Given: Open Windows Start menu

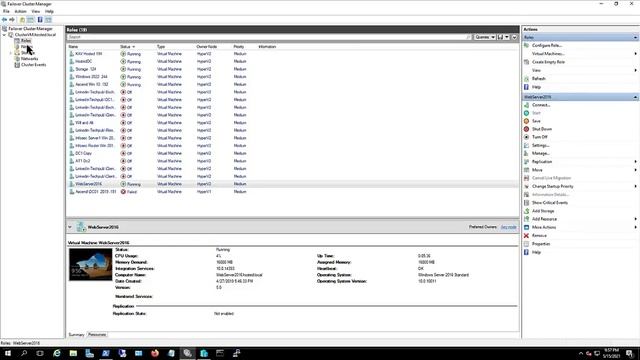Looking at the screenshot, I should [8, 353].
